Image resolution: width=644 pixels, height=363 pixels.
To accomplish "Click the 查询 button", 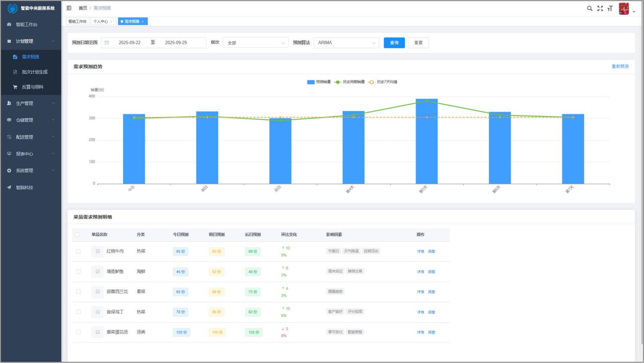I will [x=394, y=43].
